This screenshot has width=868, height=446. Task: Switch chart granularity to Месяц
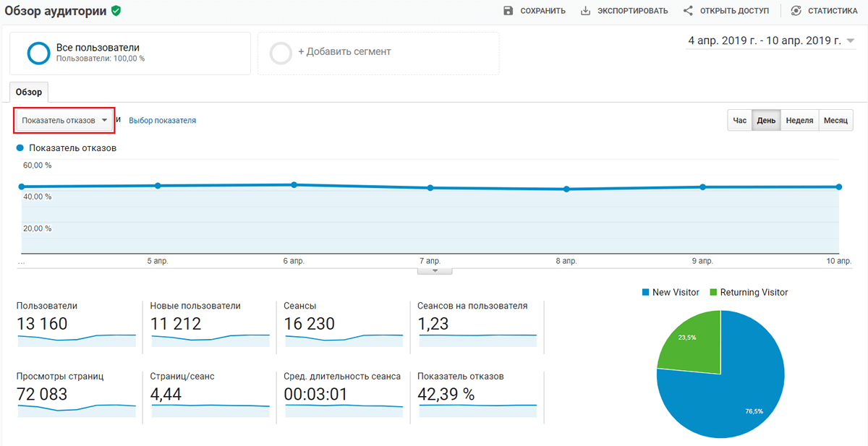click(x=835, y=121)
